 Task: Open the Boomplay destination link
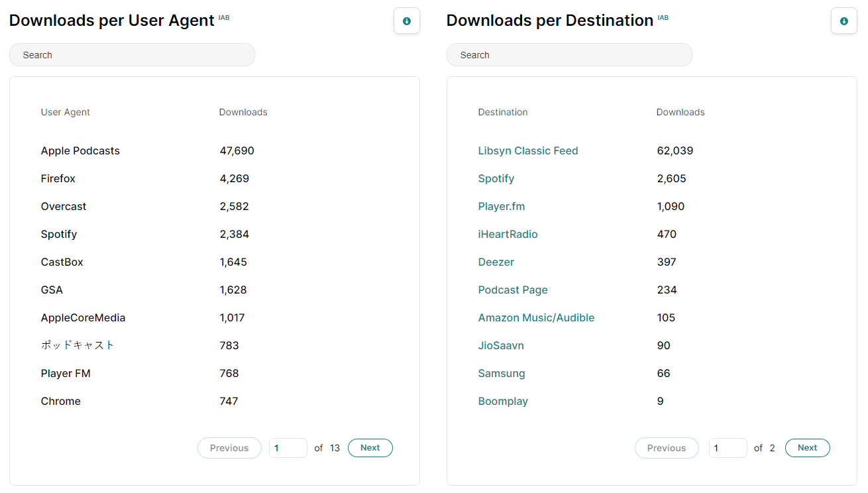[503, 402]
